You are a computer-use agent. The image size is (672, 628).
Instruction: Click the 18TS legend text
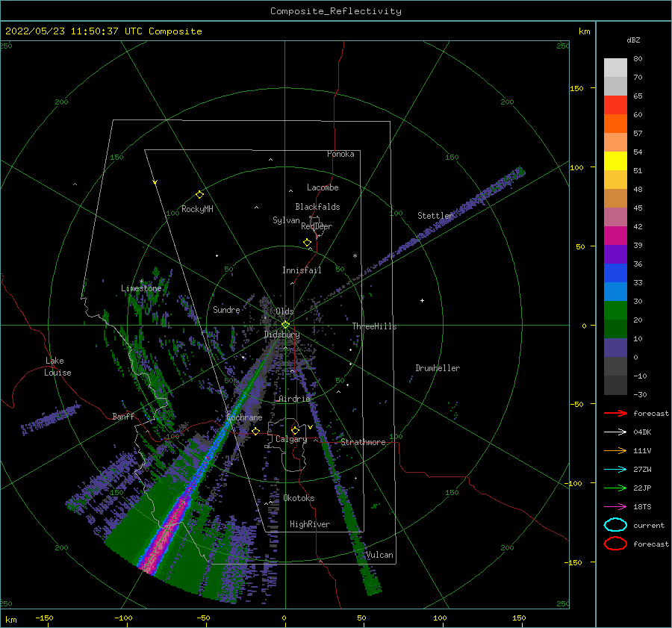pyautogui.click(x=642, y=507)
